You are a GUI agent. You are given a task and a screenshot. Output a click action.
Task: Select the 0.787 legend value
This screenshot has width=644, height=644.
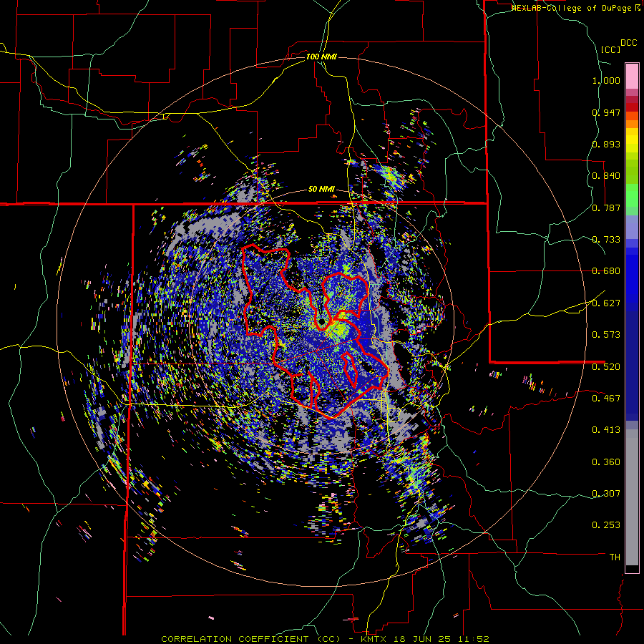(x=606, y=208)
